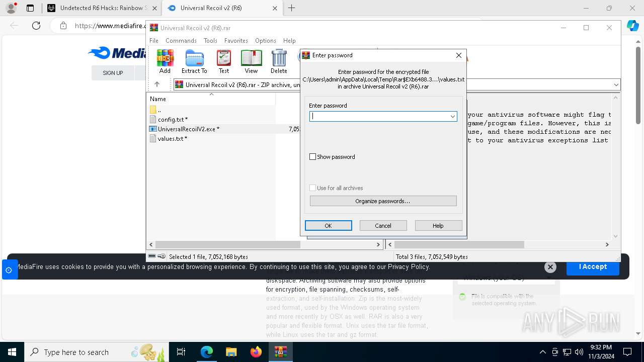644x362 pixels.
Task: Open WinRAR from the taskbar
Action: click(281, 352)
